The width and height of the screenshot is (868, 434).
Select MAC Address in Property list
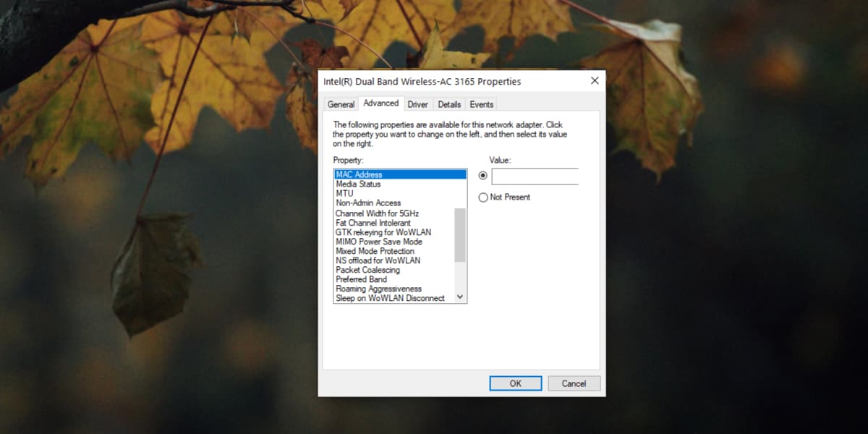click(400, 174)
